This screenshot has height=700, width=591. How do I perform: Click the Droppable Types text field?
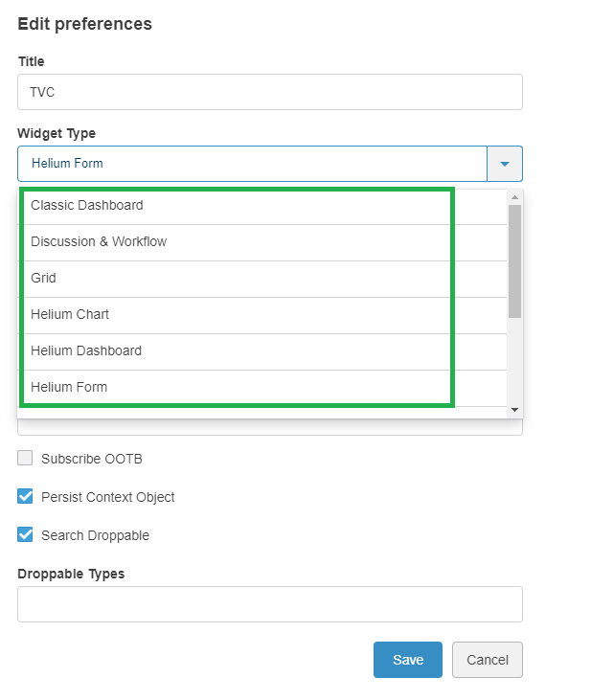click(269, 604)
